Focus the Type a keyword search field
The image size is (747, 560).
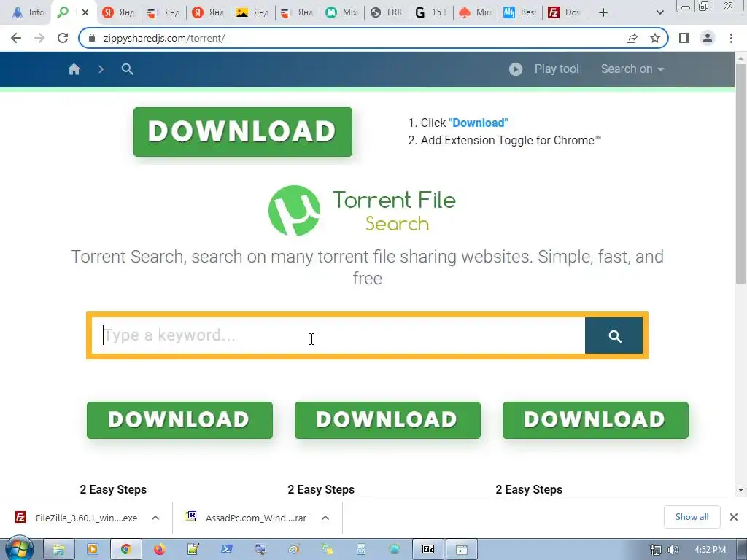point(338,335)
